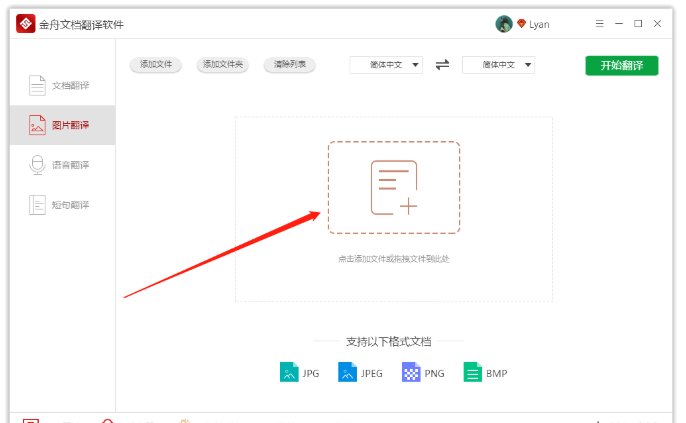Swap source and target languages
This screenshot has width=686, height=423.
click(x=442, y=65)
